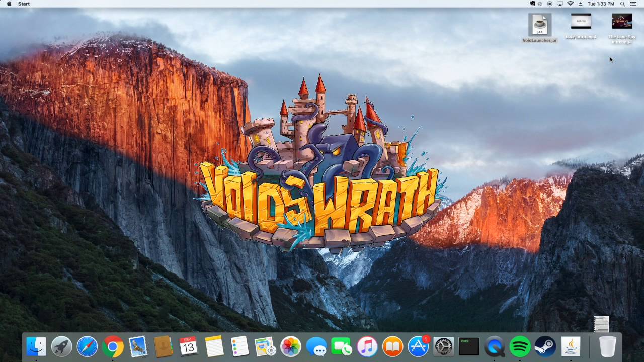This screenshot has width=644, height=362.
Task: Open Finder from the Dock
Action: coord(36,347)
